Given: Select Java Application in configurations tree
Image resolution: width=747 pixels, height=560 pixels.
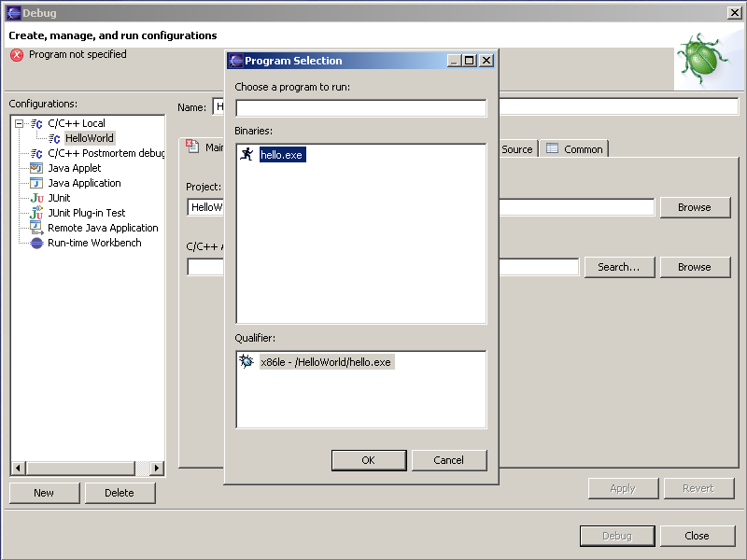Looking at the screenshot, I should [84, 183].
